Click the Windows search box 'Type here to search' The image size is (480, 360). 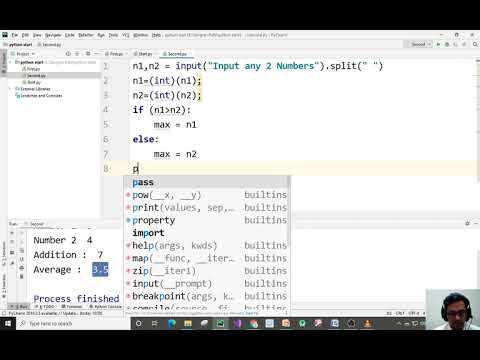click(73, 323)
